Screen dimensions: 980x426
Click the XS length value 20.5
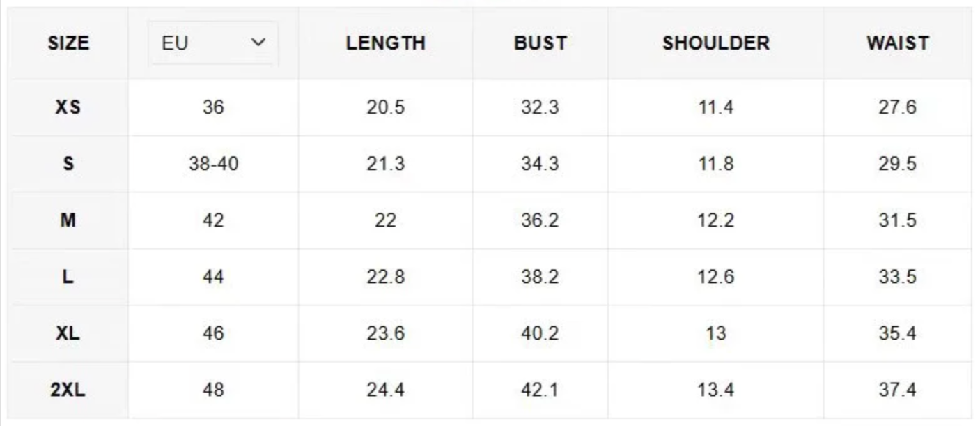click(x=385, y=108)
